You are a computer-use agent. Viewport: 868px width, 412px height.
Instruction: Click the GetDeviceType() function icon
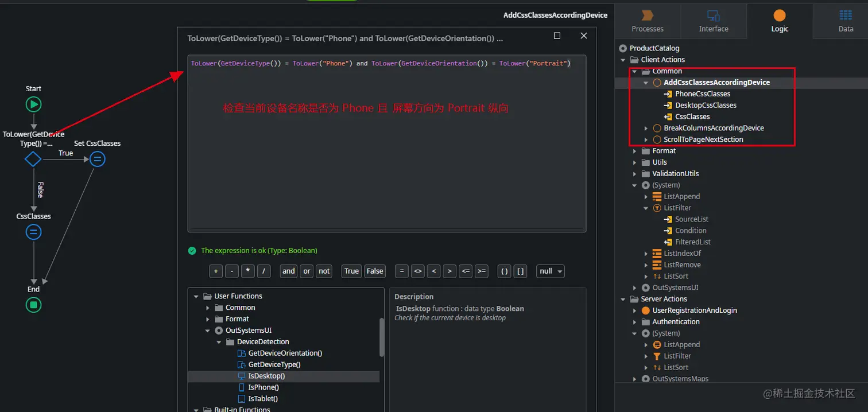coord(242,364)
